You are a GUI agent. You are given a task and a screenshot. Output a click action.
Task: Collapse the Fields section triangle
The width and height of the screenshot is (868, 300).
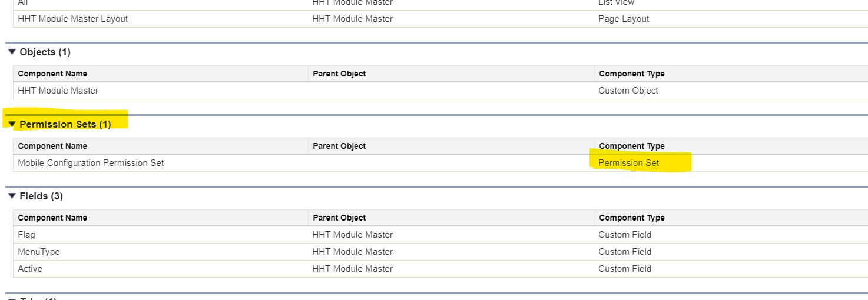[x=12, y=196]
